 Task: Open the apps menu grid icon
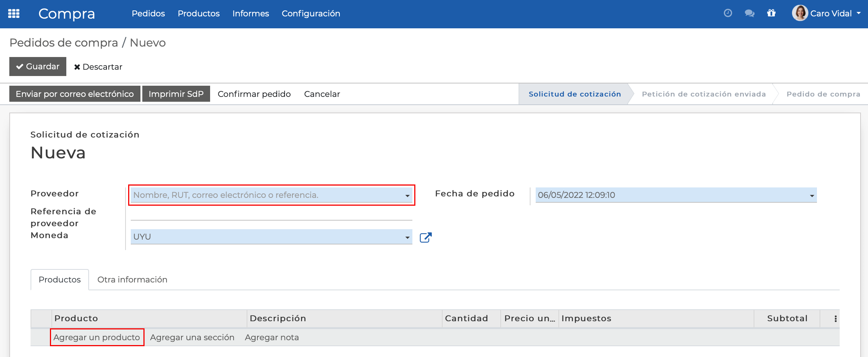pyautogui.click(x=13, y=14)
